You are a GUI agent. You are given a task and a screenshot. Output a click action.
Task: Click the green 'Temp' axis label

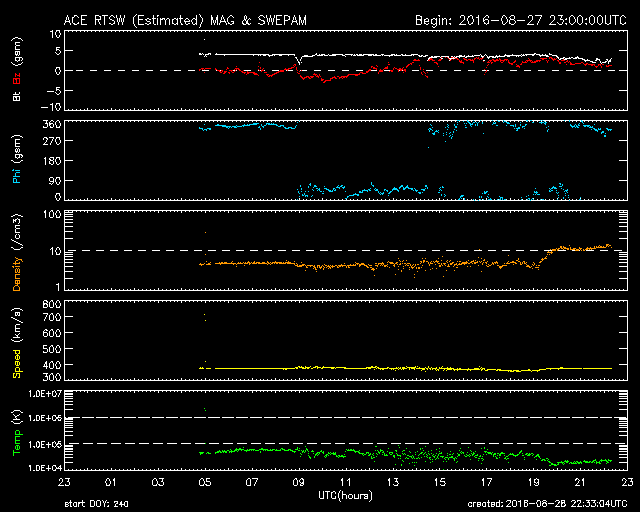17,443
